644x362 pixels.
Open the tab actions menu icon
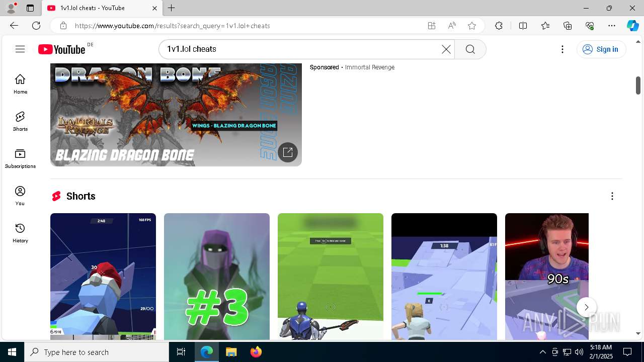click(30, 8)
